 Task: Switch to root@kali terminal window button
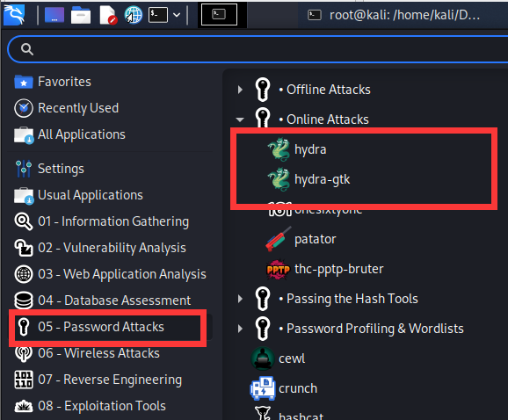click(394, 15)
